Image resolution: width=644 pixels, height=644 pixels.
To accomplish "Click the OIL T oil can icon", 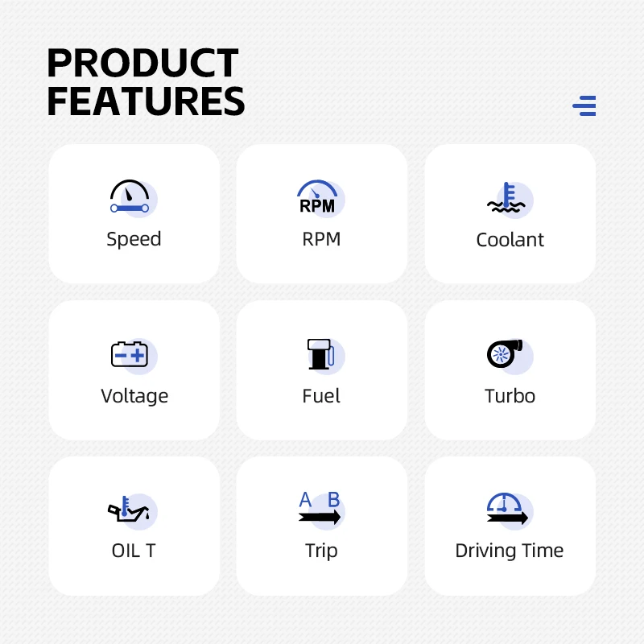I will (x=132, y=511).
